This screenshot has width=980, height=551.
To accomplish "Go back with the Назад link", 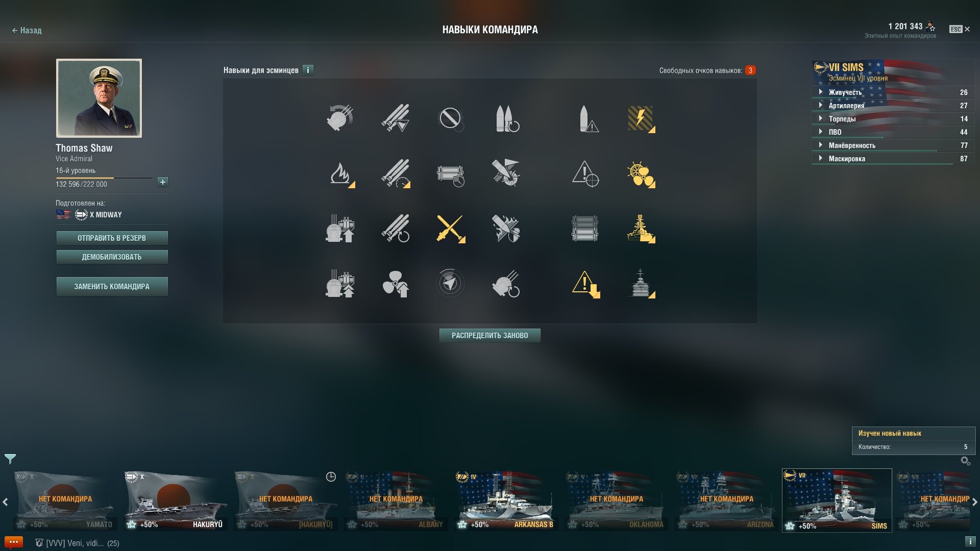I will tap(27, 30).
